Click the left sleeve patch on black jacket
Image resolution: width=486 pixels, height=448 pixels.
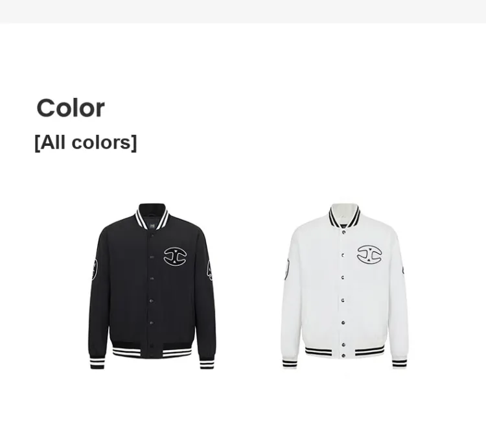[x=95, y=270]
